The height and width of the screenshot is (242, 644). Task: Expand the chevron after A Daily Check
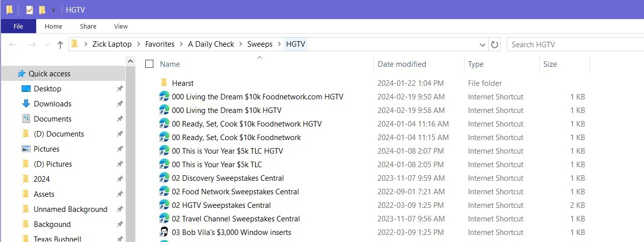tap(240, 44)
